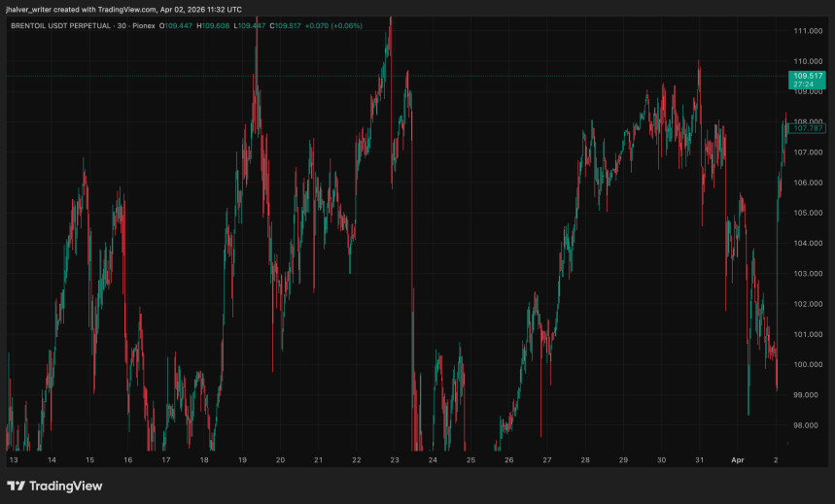Click the 103.000 price axis label
This screenshot has width=835, height=504.
tap(809, 274)
